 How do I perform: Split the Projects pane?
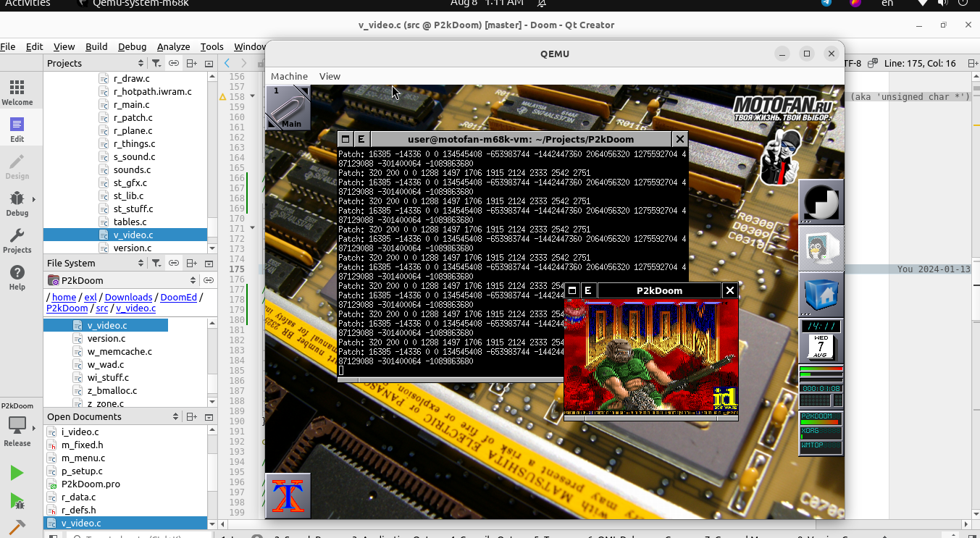click(x=191, y=63)
